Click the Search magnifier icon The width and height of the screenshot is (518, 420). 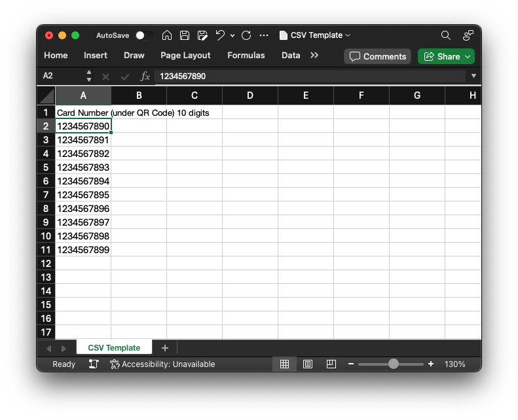point(446,35)
